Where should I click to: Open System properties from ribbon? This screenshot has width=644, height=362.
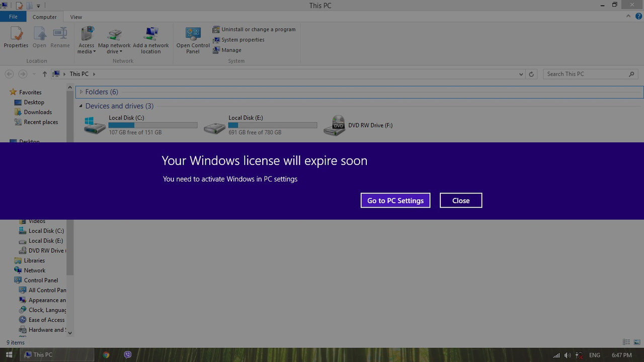(x=238, y=40)
